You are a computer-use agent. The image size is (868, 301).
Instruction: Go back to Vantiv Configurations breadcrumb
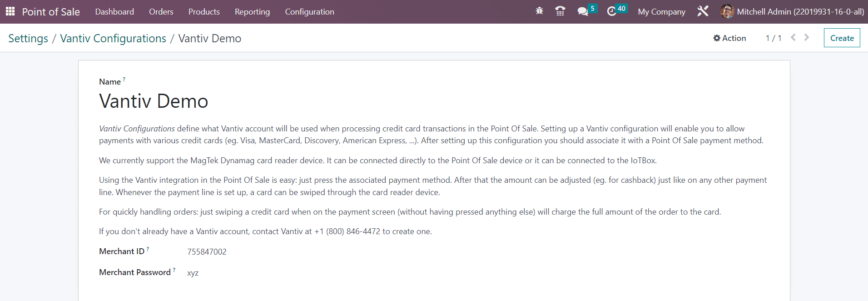click(113, 39)
